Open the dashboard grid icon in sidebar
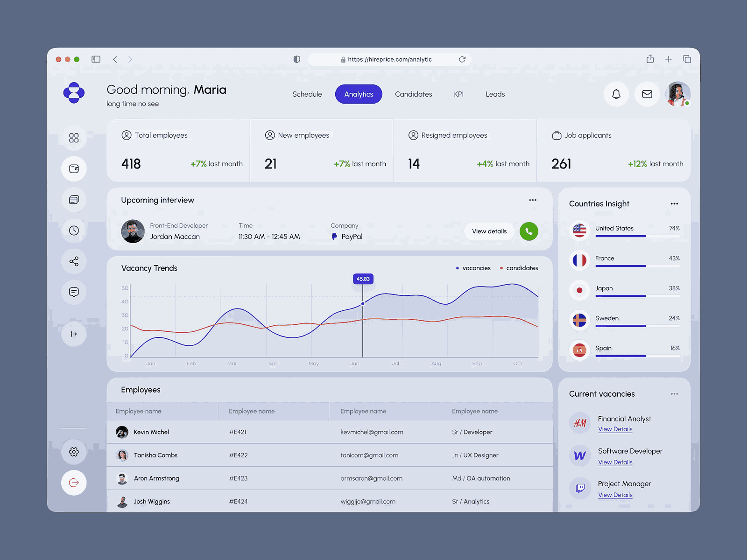This screenshot has width=747, height=560. coord(74,138)
